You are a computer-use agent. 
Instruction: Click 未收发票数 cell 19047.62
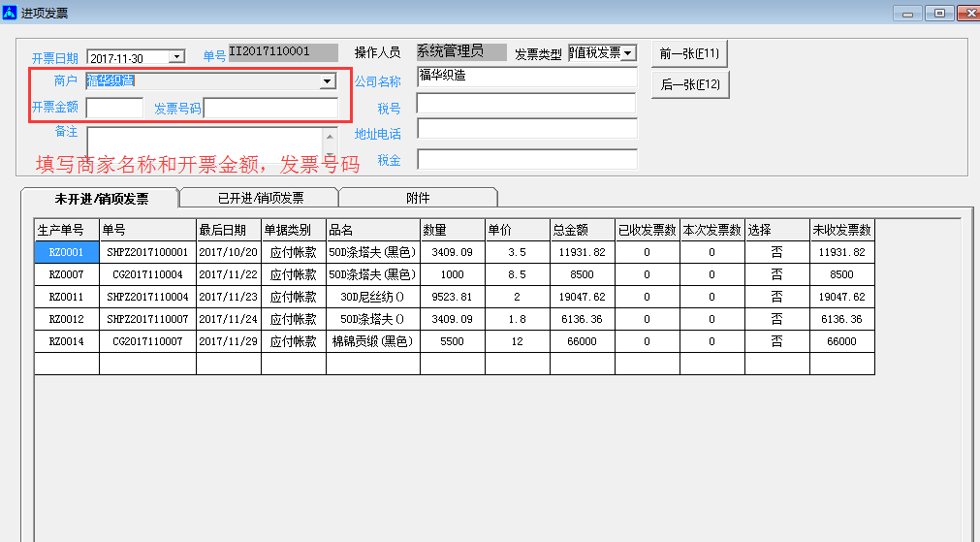point(842,297)
